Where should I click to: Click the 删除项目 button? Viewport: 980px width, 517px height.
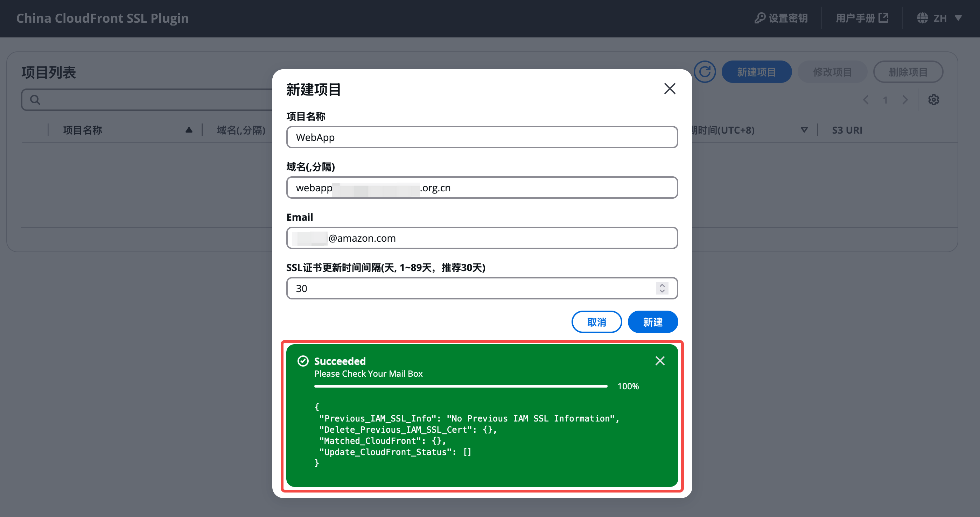pos(908,72)
